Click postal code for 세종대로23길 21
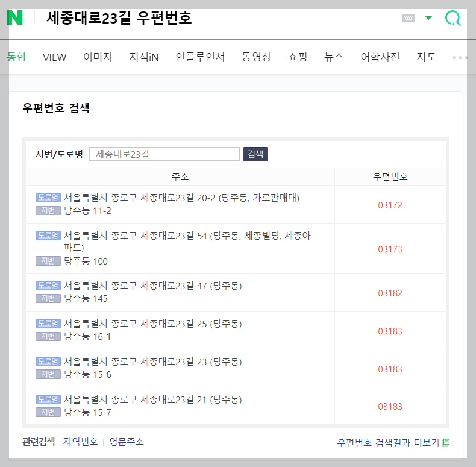Screen dimensions: 476x467 (390, 407)
